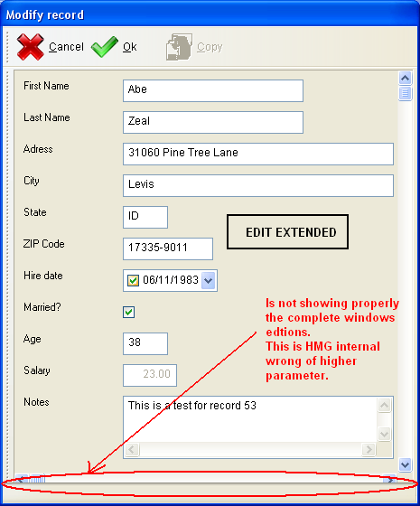Click the vertical scrollbar thumb
The image size is (420, 506).
[406, 94]
